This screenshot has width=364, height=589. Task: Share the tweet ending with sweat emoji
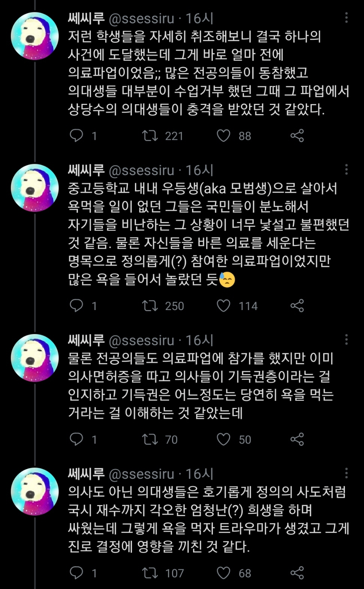coord(297,306)
